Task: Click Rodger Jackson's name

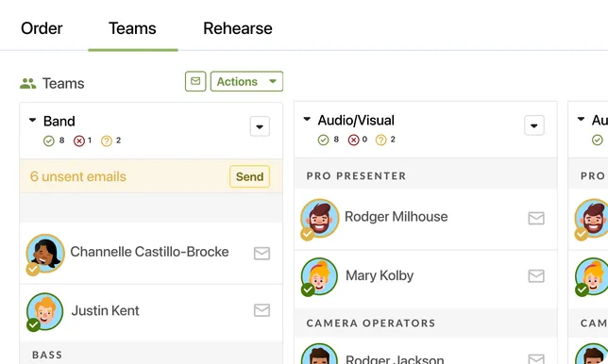Action: pyautogui.click(x=395, y=359)
